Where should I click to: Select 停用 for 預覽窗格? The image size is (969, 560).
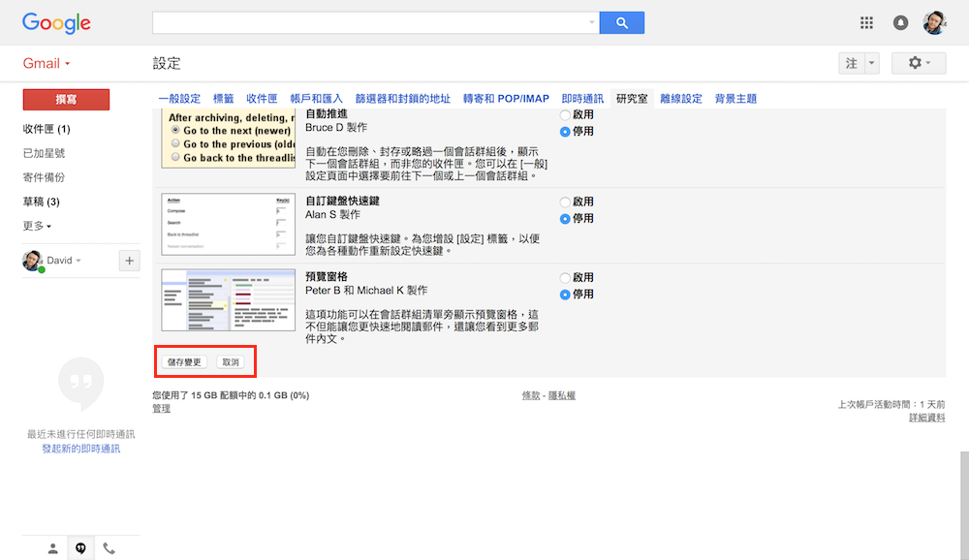point(566,294)
